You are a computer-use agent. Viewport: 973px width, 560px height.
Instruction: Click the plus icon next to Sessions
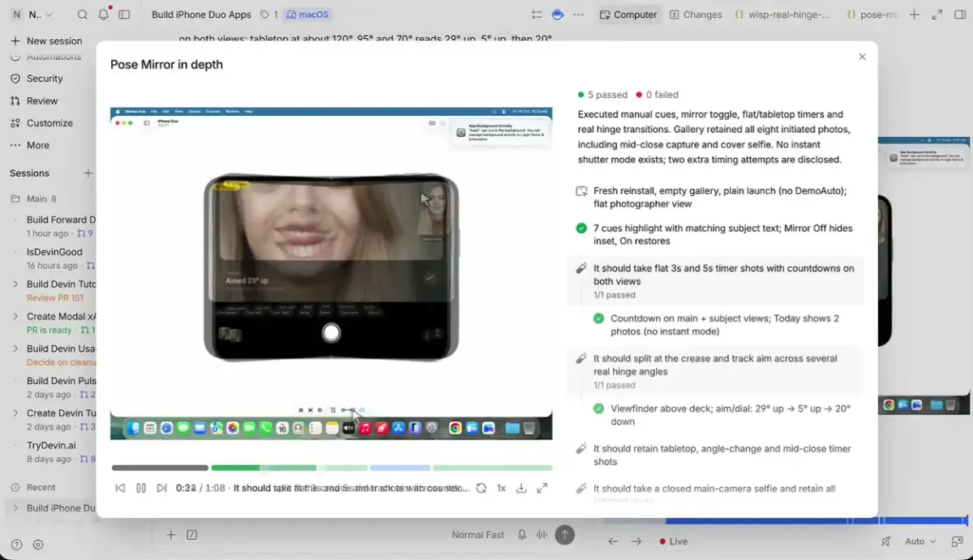tap(88, 173)
